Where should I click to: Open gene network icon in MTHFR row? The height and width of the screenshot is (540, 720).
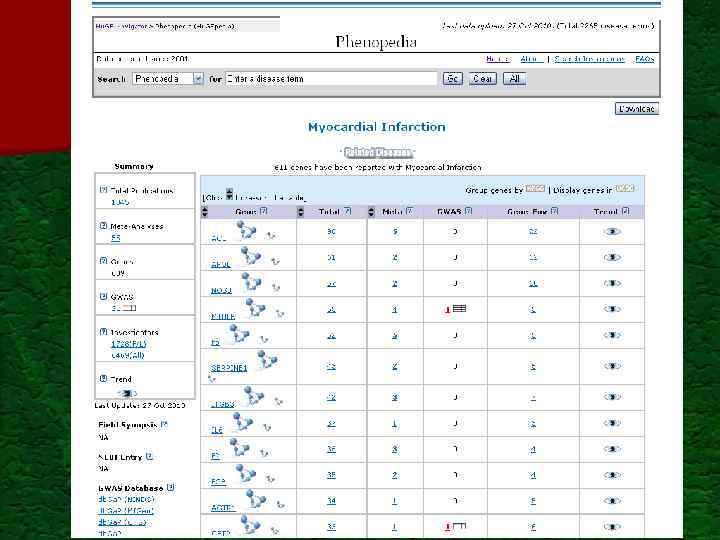pyautogui.click(x=255, y=307)
